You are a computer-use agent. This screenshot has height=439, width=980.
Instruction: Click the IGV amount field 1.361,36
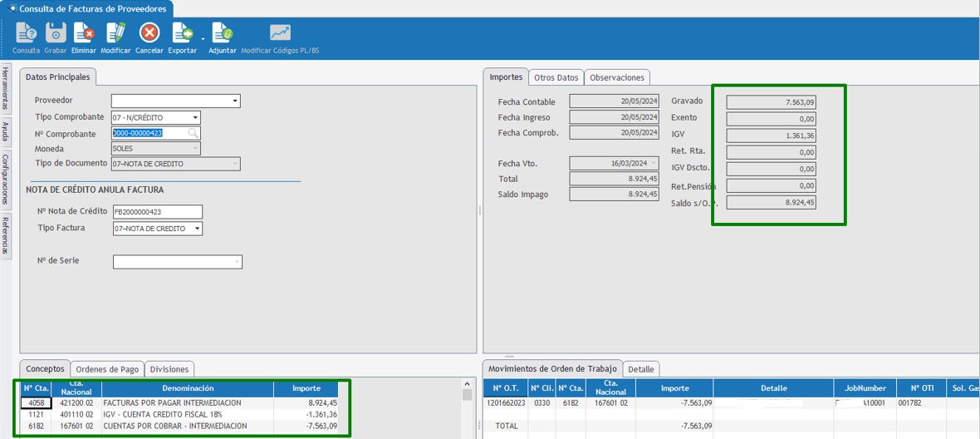pos(772,135)
